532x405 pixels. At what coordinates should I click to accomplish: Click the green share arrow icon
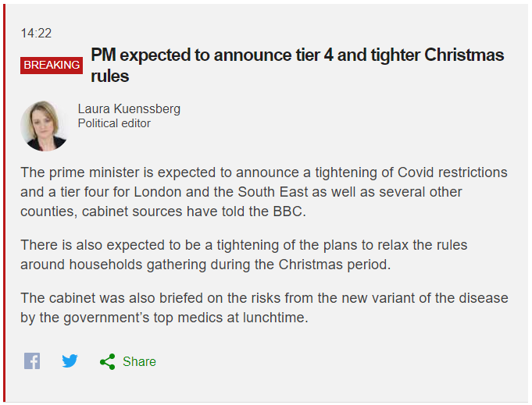[108, 361]
